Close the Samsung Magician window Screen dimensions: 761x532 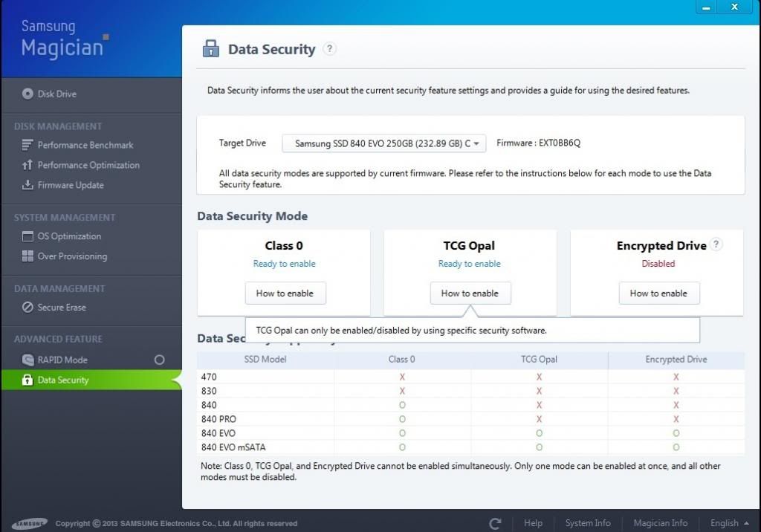coord(735,7)
